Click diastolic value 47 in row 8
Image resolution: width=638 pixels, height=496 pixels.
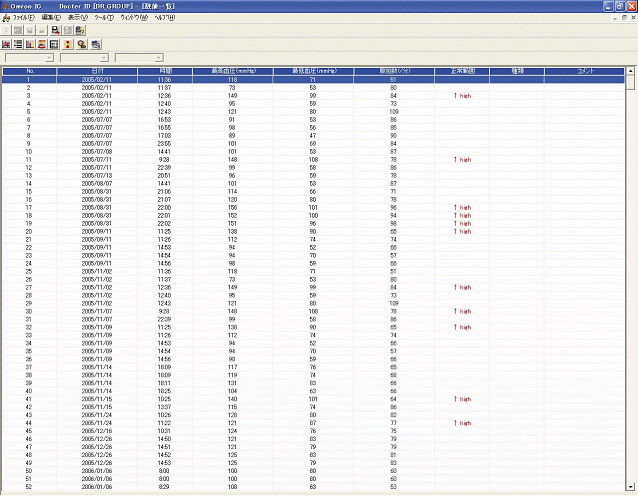pos(312,136)
